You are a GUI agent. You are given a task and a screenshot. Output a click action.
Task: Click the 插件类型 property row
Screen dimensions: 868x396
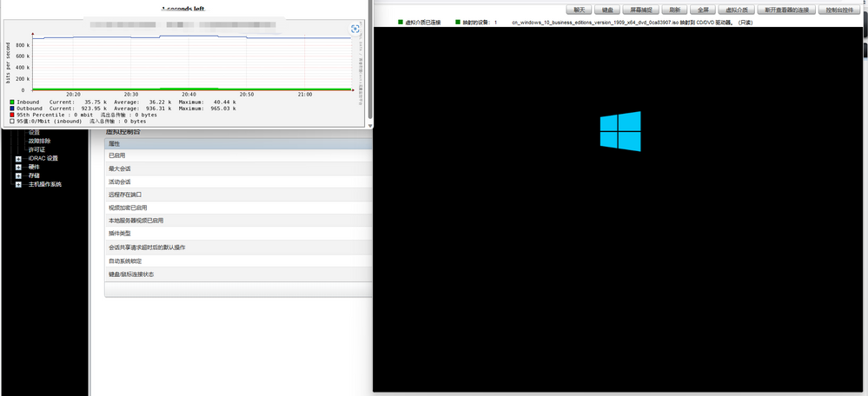[239, 234]
